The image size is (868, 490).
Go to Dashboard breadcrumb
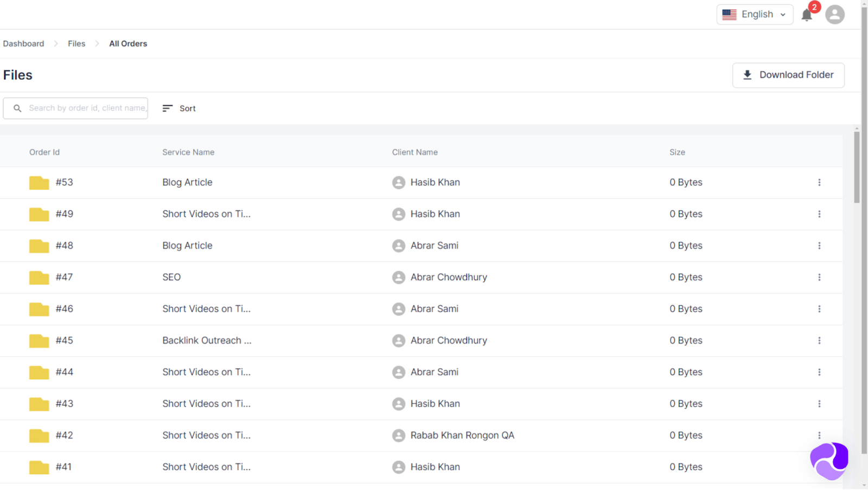[23, 44]
